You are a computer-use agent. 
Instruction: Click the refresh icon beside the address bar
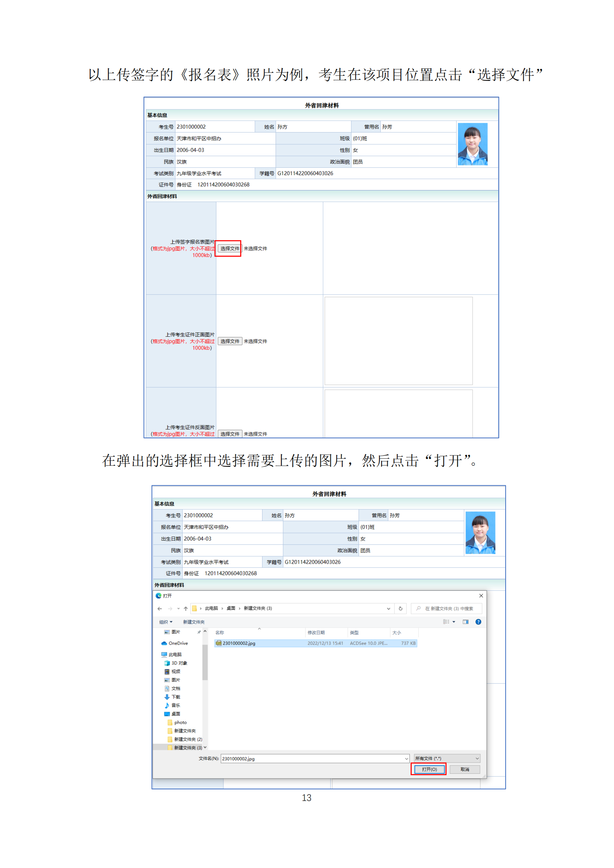[401, 608]
